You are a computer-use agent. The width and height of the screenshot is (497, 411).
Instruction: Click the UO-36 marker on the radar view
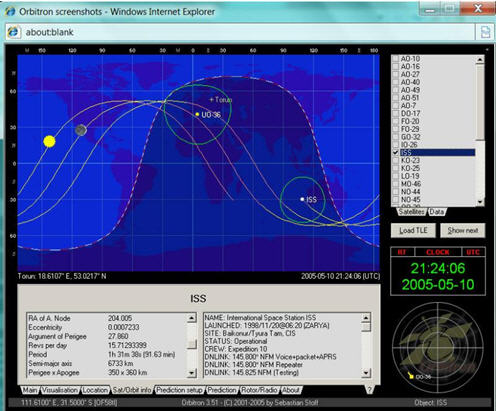click(411, 376)
